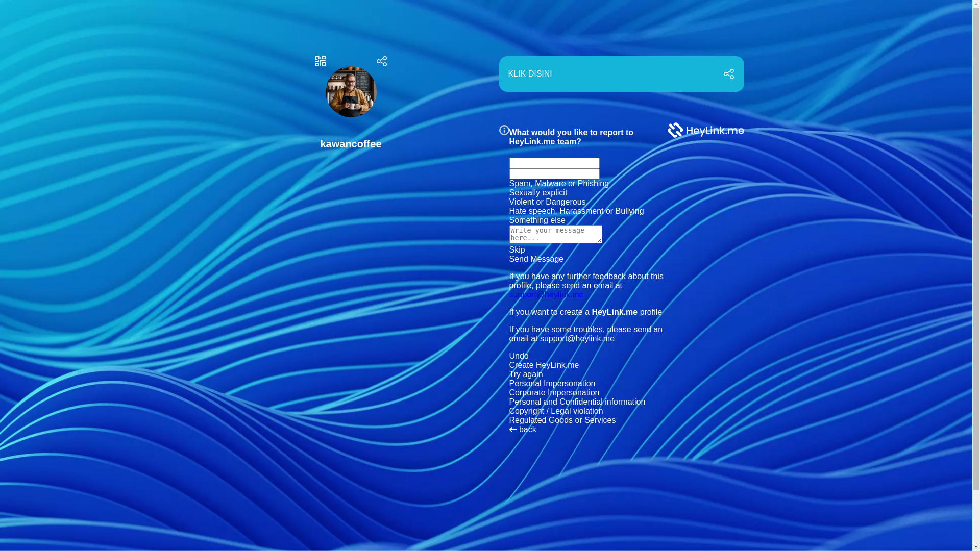Select Personal Impersonation reason
This screenshot has width=980, height=551.
click(x=552, y=384)
